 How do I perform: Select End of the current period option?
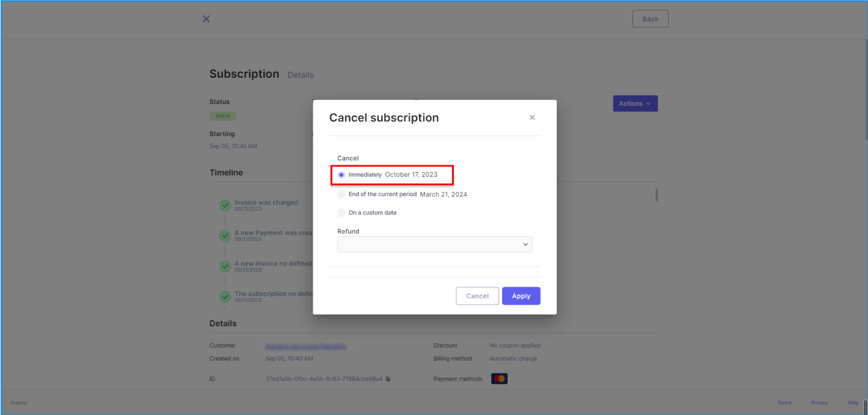point(341,194)
